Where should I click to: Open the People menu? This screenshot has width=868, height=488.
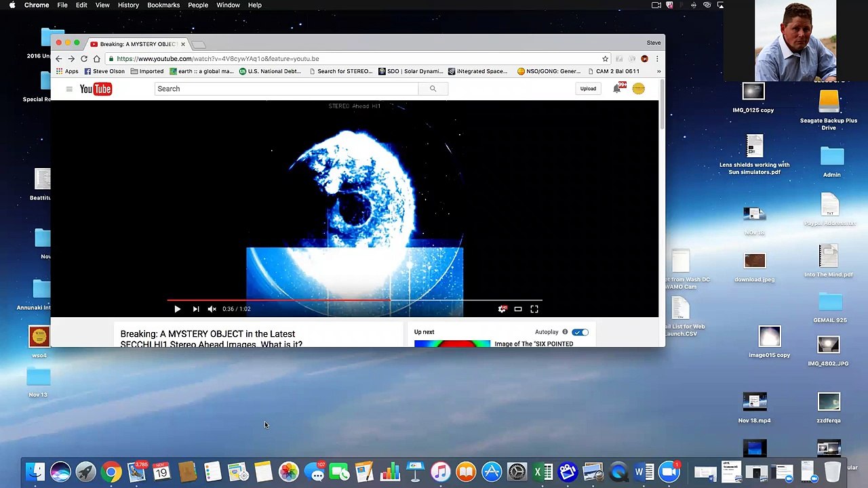pyautogui.click(x=198, y=5)
